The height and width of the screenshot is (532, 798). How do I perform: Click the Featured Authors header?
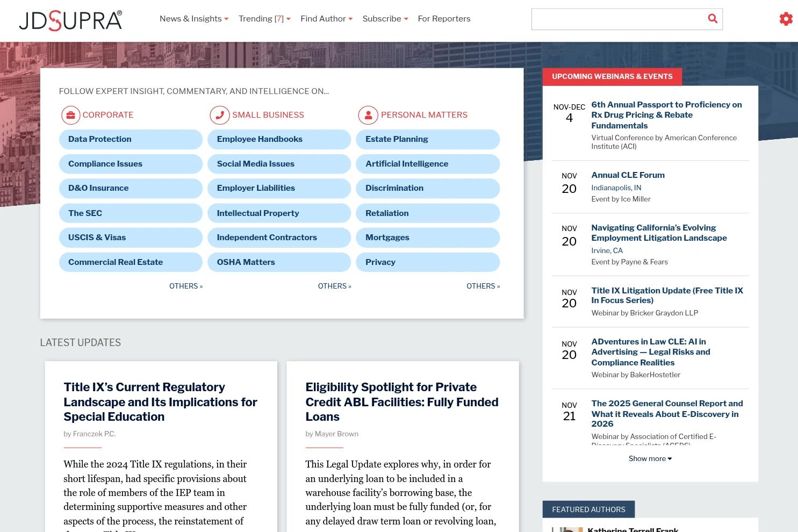pyautogui.click(x=588, y=509)
